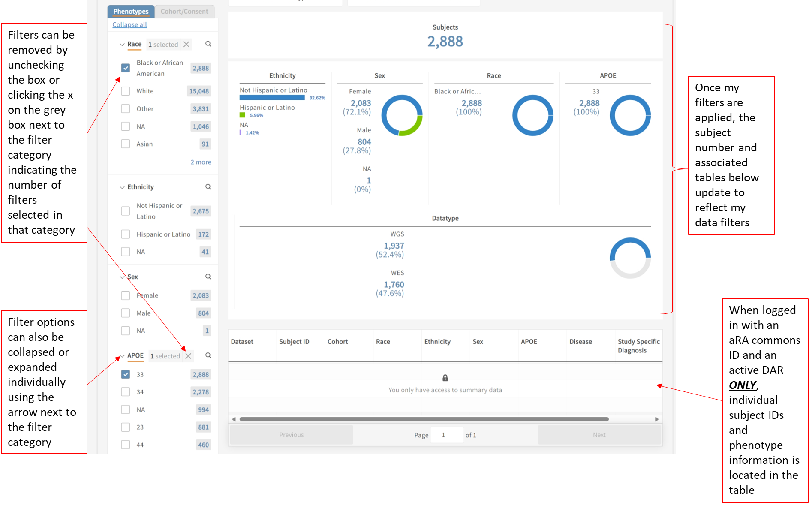Check the Hispanic or Latino checkbox

(126, 234)
